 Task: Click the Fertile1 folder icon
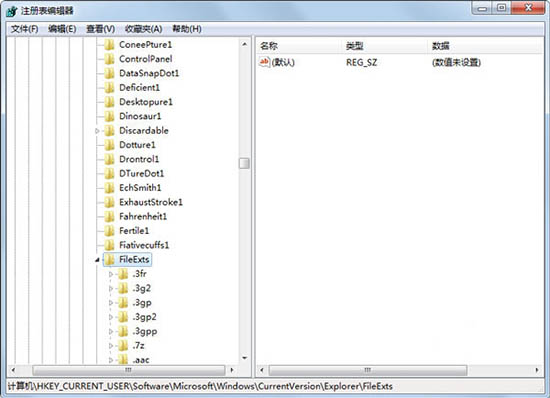coord(109,231)
